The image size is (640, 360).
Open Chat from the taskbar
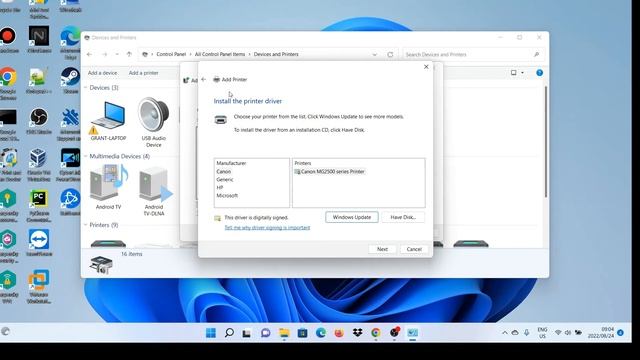(x=265, y=333)
